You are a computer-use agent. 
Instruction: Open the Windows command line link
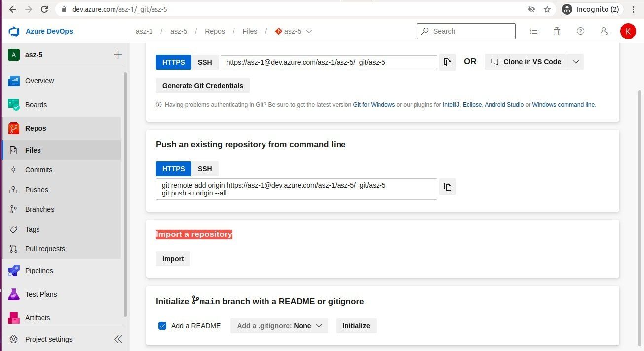click(564, 105)
